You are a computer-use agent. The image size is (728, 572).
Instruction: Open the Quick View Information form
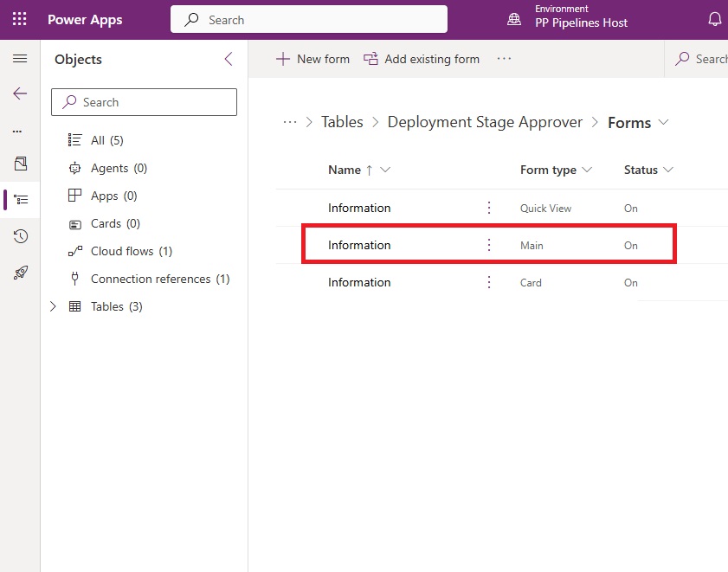pos(359,208)
